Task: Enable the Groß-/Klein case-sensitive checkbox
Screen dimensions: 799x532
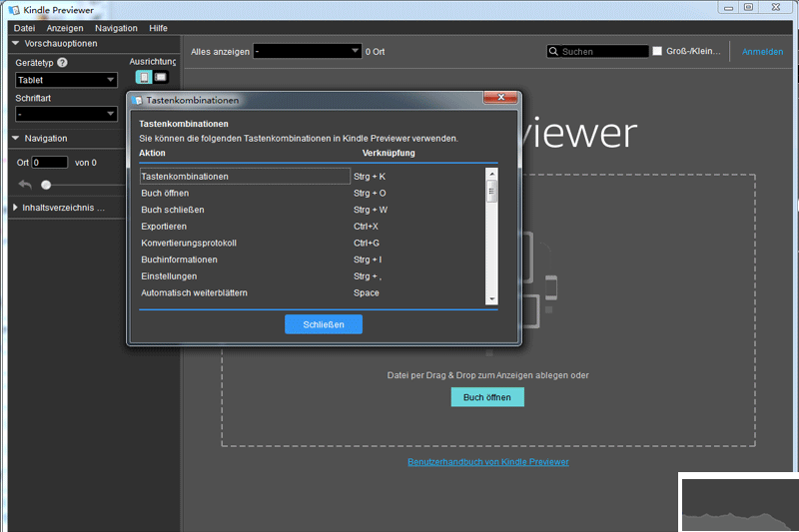Action: tap(657, 51)
